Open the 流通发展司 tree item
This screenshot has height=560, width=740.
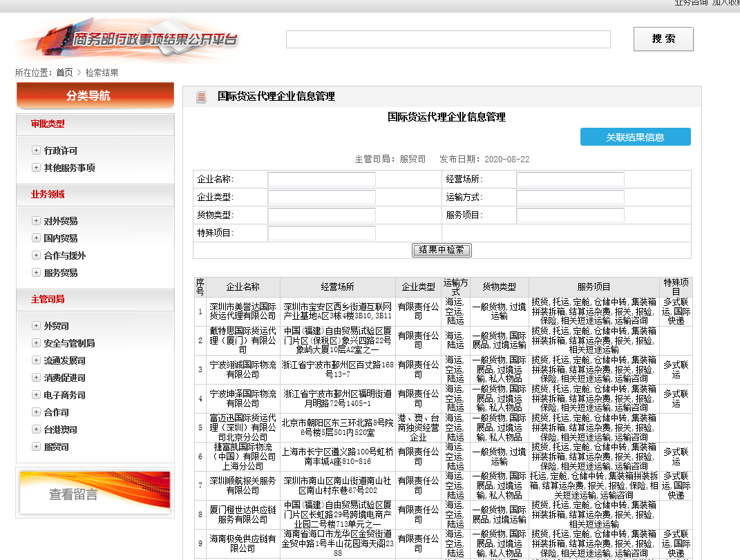pyautogui.click(x=65, y=360)
